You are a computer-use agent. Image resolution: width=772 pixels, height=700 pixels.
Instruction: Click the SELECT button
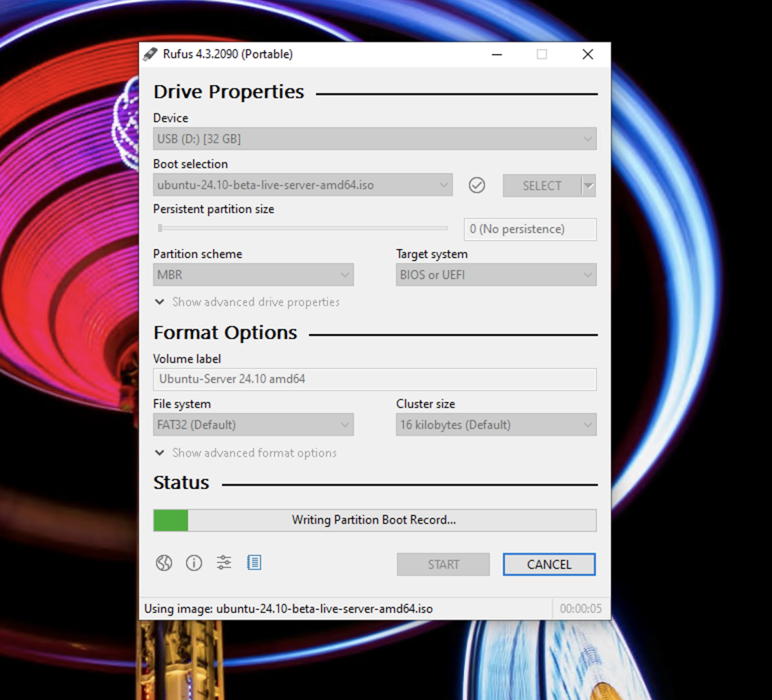[x=542, y=186]
